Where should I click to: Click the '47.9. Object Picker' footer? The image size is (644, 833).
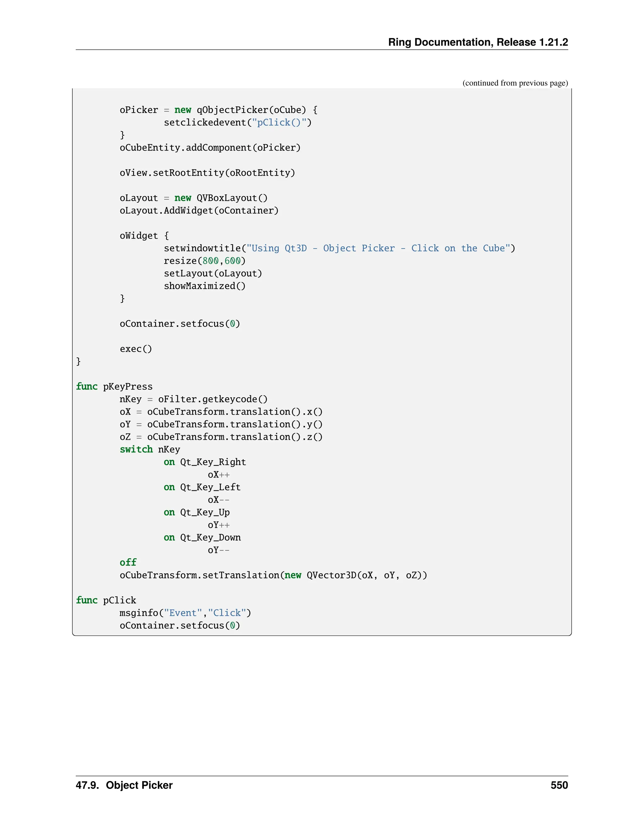(124, 785)
